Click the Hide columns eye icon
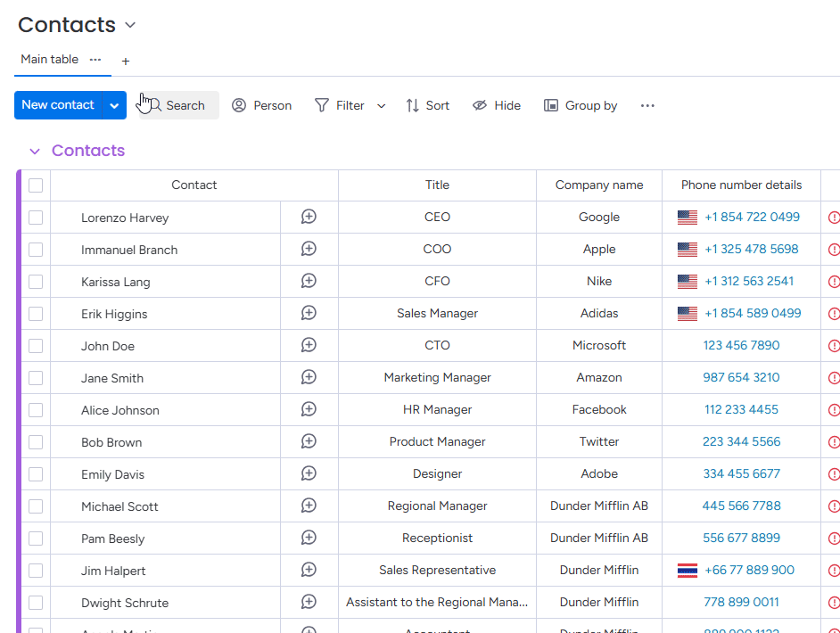The height and width of the screenshot is (633, 840). 481,105
